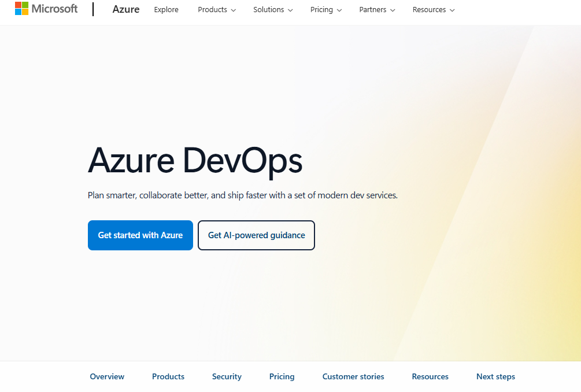
Task: Open the Azure home link
Action: tap(126, 9)
